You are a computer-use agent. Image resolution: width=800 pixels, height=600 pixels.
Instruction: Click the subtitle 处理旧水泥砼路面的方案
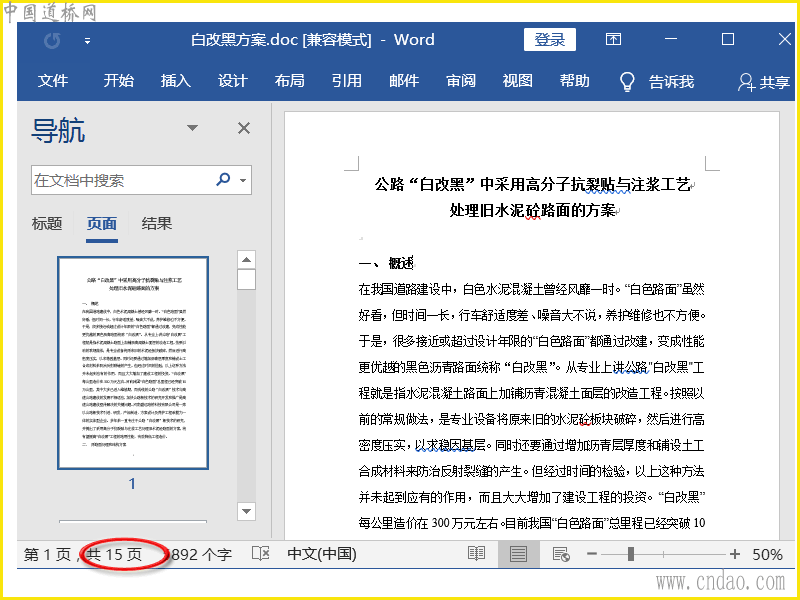(x=532, y=210)
